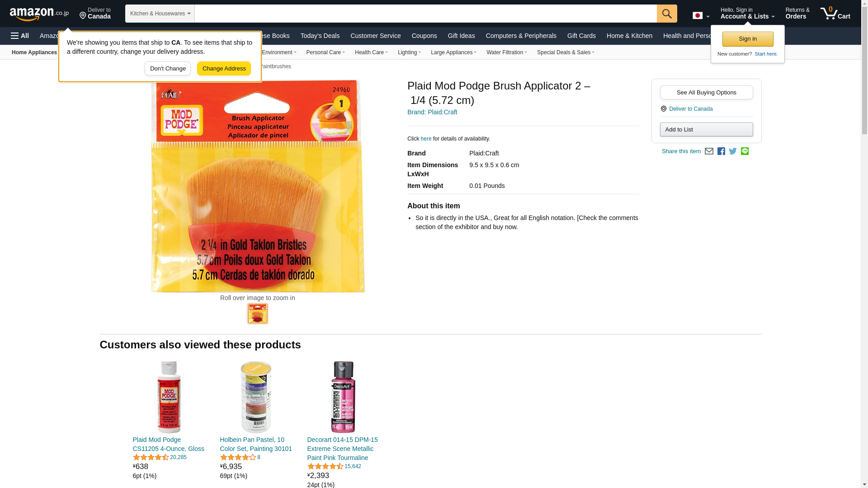The width and height of the screenshot is (868, 488).
Task: Focus the main search input field
Action: pos(426,14)
